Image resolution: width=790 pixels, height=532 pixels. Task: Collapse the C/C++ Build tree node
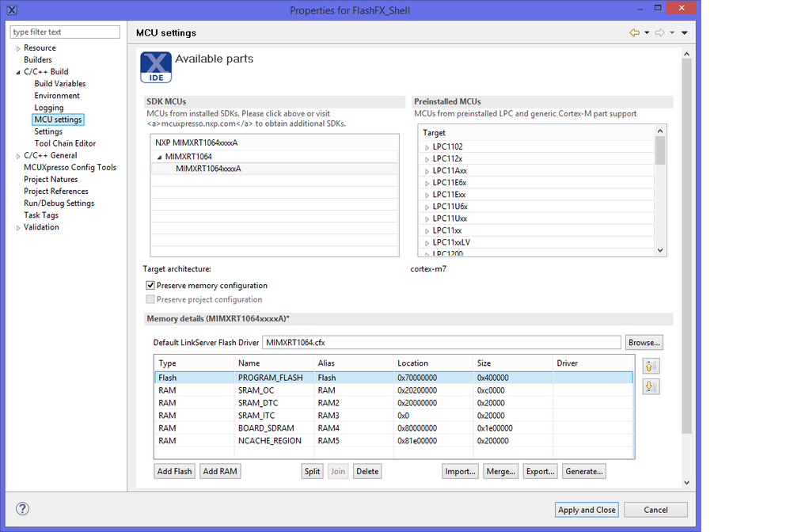coord(18,72)
